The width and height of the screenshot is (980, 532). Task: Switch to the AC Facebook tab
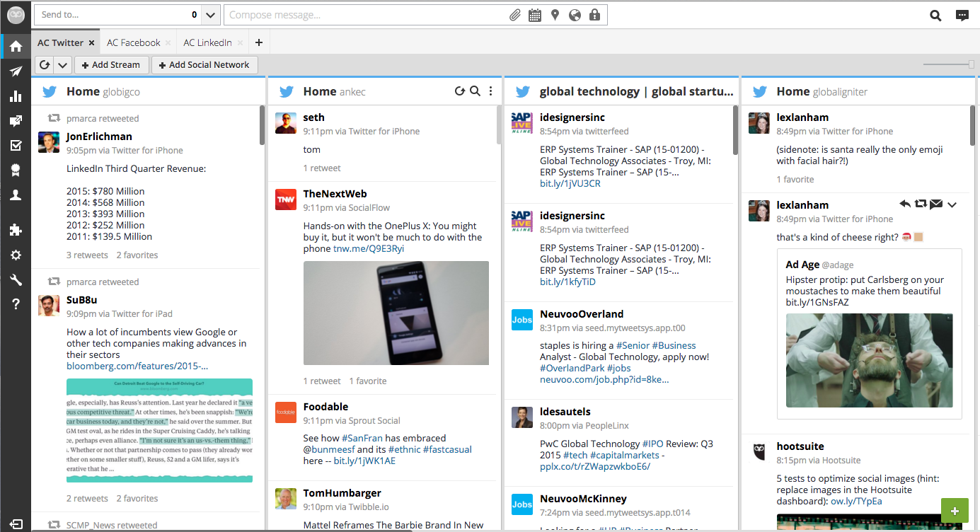[134, 42]
